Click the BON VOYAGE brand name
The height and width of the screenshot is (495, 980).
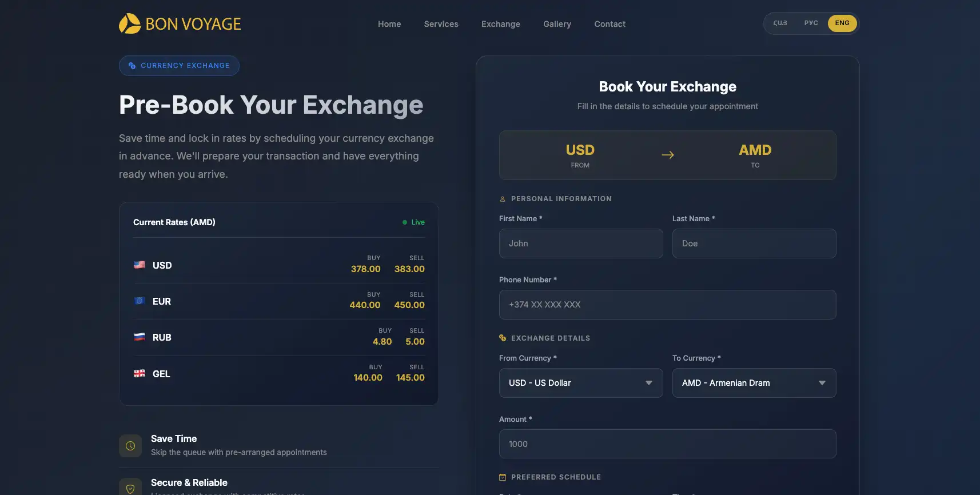tap(193, 24)
